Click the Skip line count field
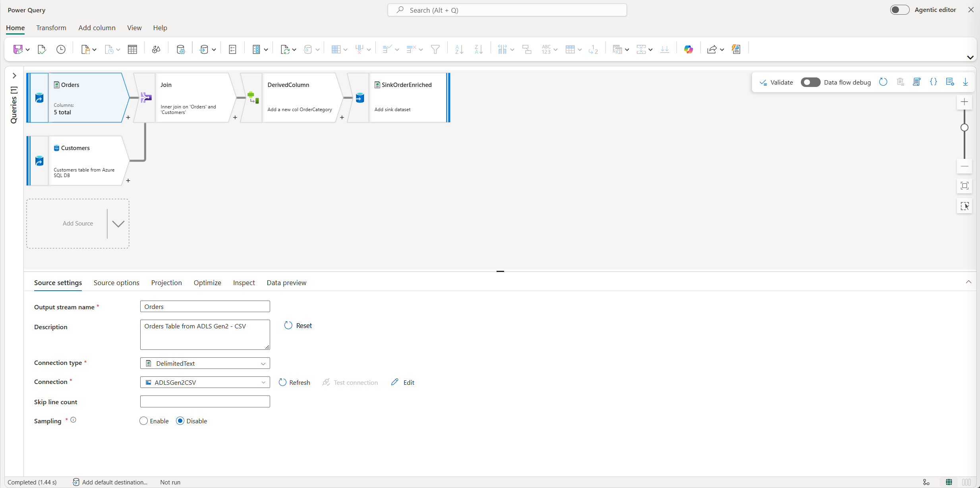Screen dimensions: 980x488 (205, 401)
